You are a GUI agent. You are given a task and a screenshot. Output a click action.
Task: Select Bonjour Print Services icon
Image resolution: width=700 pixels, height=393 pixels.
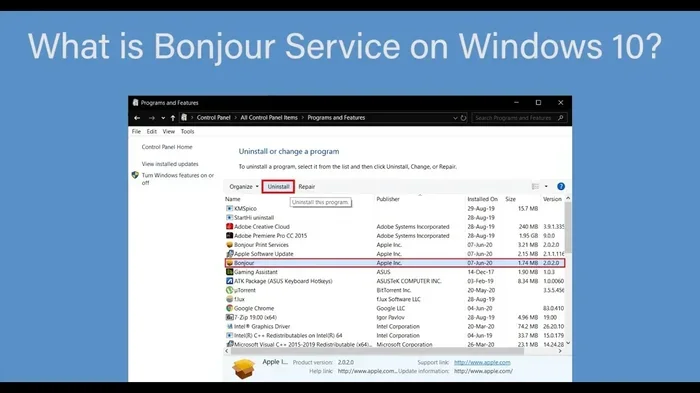click(x=229, y=245)
